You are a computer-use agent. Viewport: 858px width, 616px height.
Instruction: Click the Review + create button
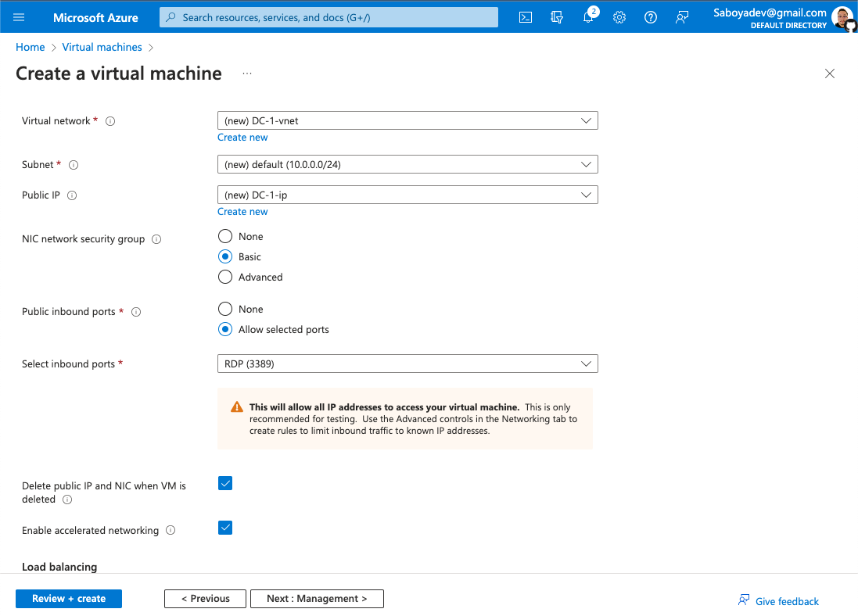pyautogui.click(x=69, y=599)
